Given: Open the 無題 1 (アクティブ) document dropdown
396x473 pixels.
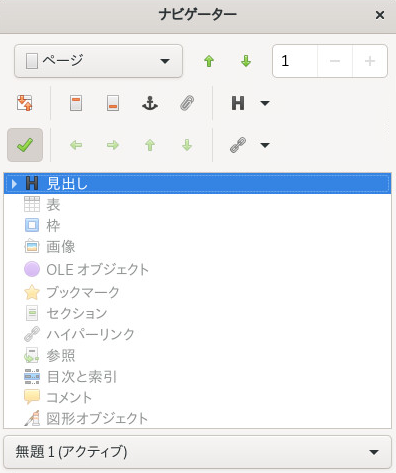Looking at the screenshot, I should (197, 452).
